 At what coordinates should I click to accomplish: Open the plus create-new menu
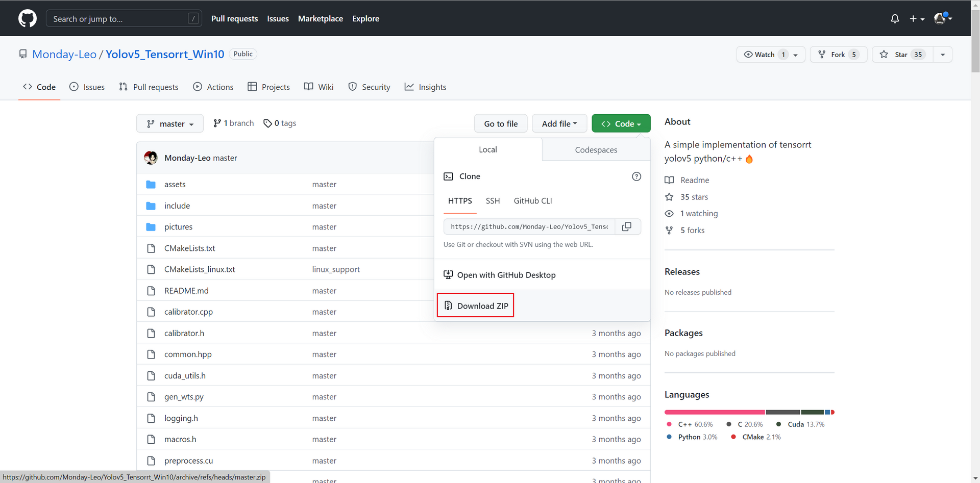pyautogui.click(x=917, y=18)
